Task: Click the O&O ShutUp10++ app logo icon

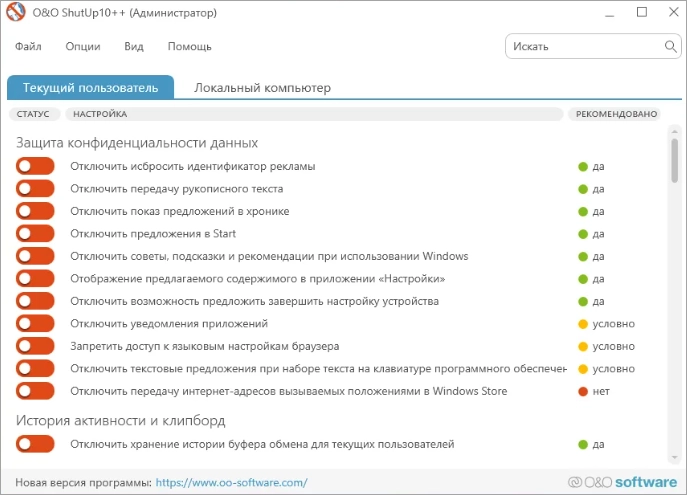Action: (15, 12)
